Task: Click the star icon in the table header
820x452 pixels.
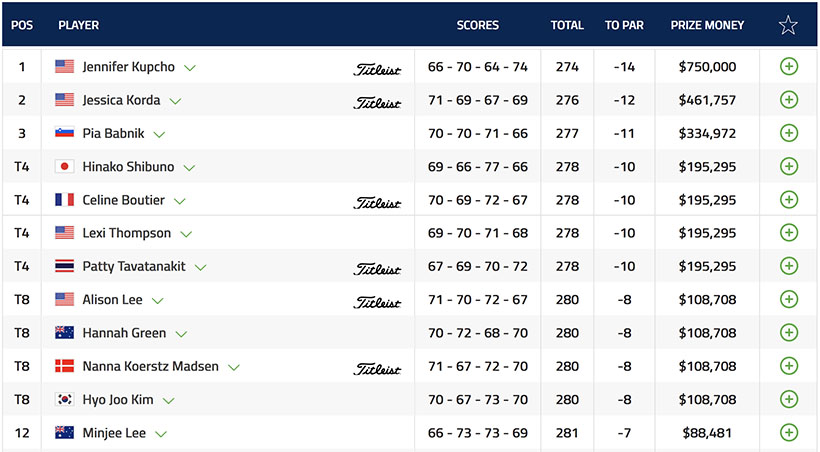Action: [788, 25]
